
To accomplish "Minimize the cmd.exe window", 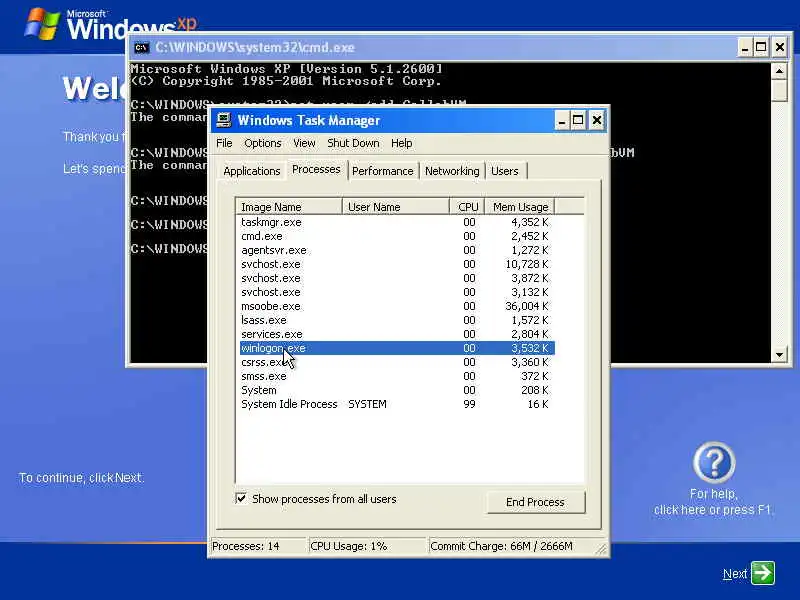I will coord(745,47).
